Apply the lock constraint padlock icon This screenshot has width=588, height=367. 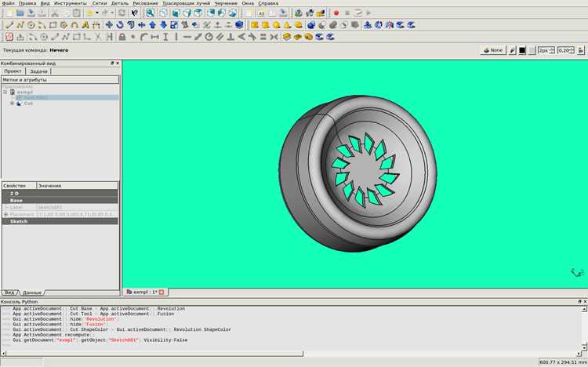(122, 37)
